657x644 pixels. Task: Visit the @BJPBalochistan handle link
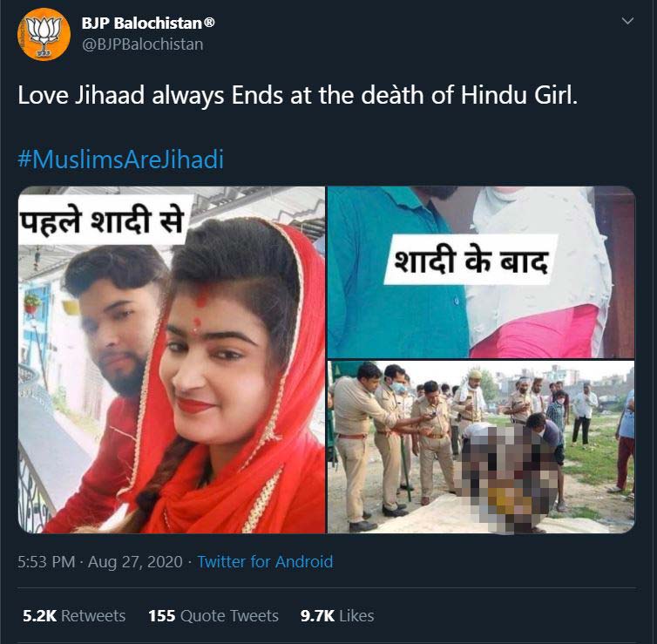pos(142,44)
